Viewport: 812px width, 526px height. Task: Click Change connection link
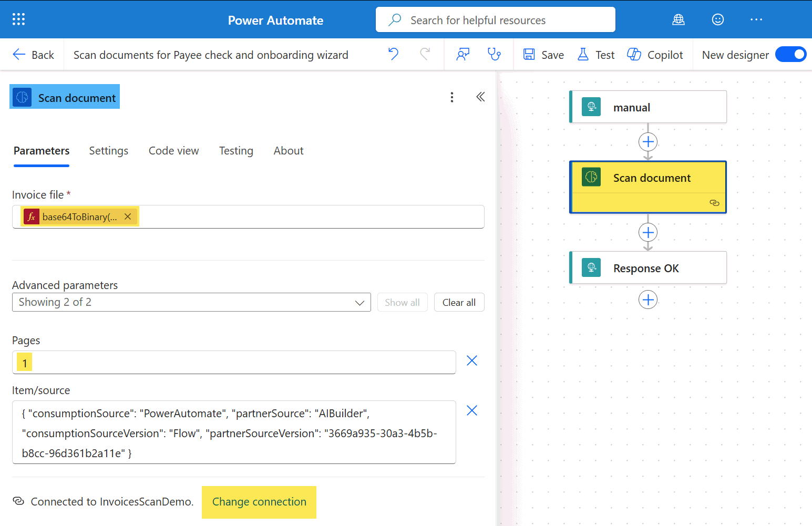[x=259, y=502]
